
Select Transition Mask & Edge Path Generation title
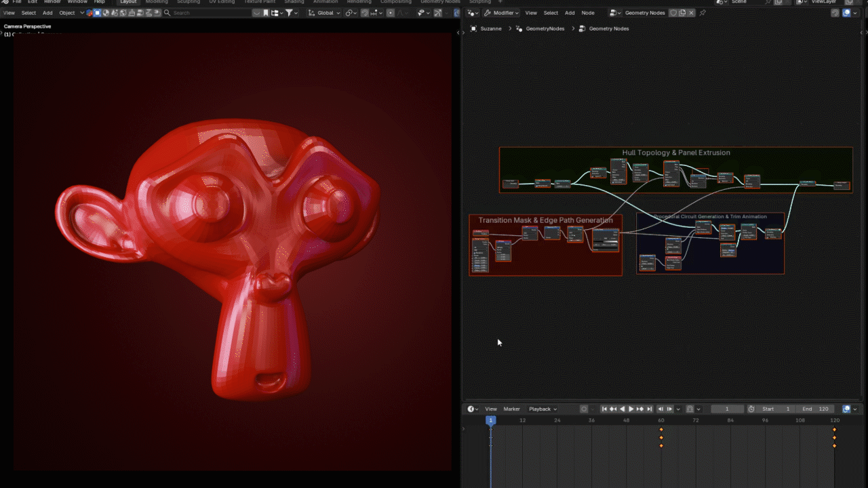[x=545, y=220]
